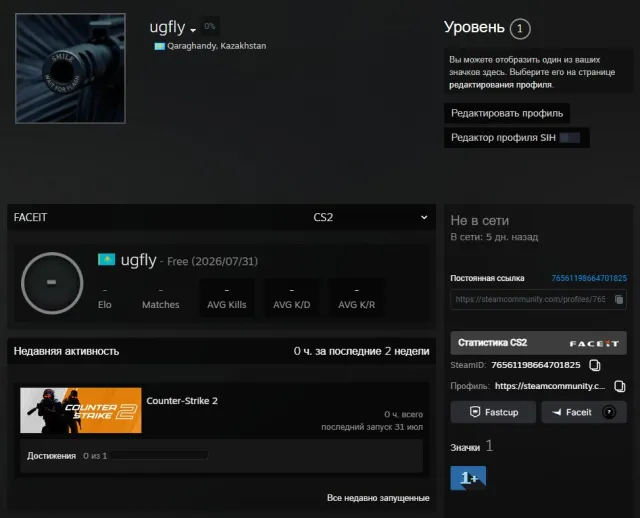Screen dimensions: 640x518
Task: Click the Faceit button
Action: point(584,412)
